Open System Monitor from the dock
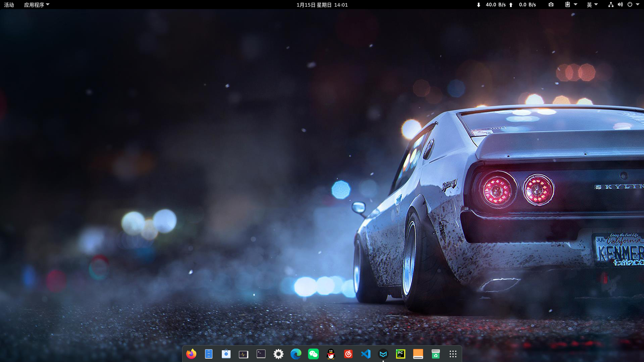 (244, 354)
